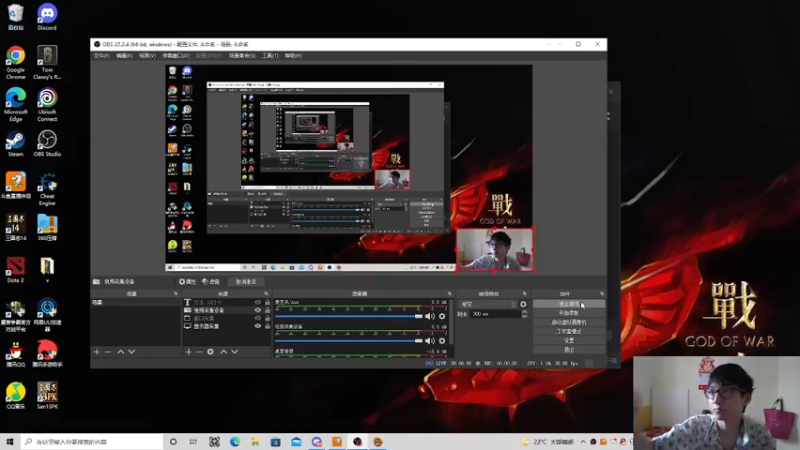Image resolution: width=800 pixels, height=450 pixels.
Task: Click the 工作室模式 studio mode button
Action: 569,332
